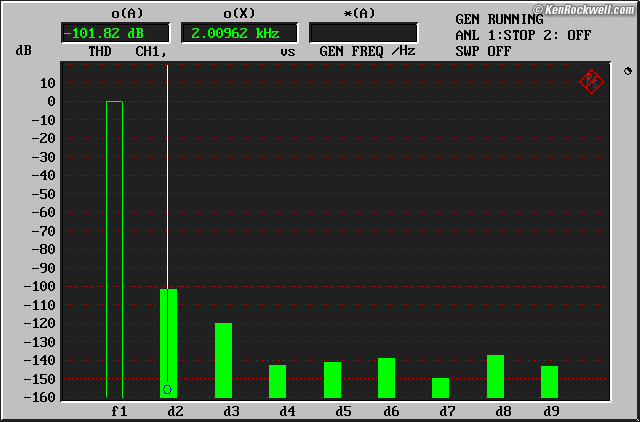Click the empty *(A) readout field
This screenshot has height=422, width=640.
pyautogui.click(x=363, y=32)
